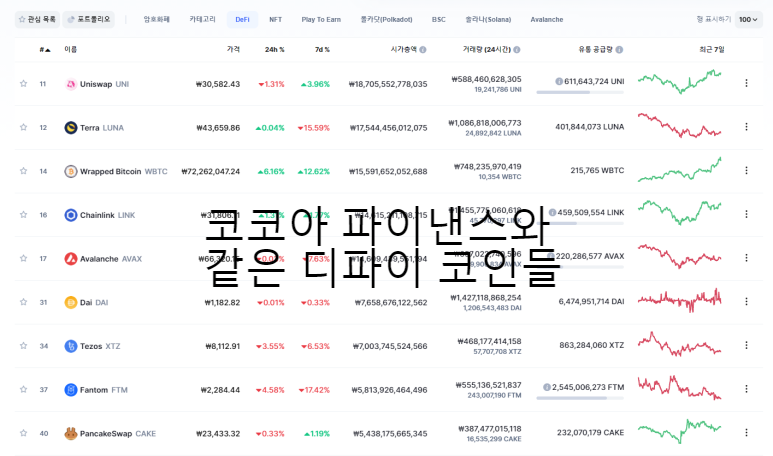This screenshot has height=456, width=773.
Task: Sort by 24h % column header
Action: coord(275,50)
